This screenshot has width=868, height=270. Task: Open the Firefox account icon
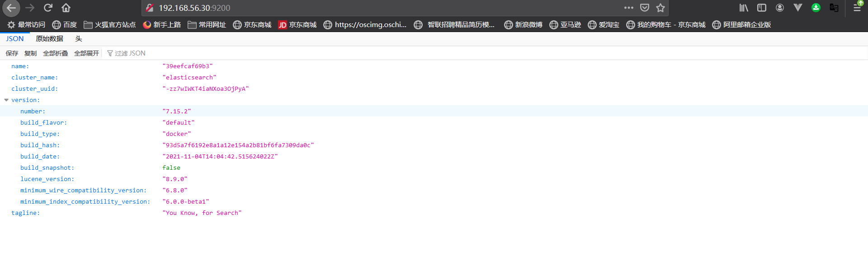(x=780, y=8)
